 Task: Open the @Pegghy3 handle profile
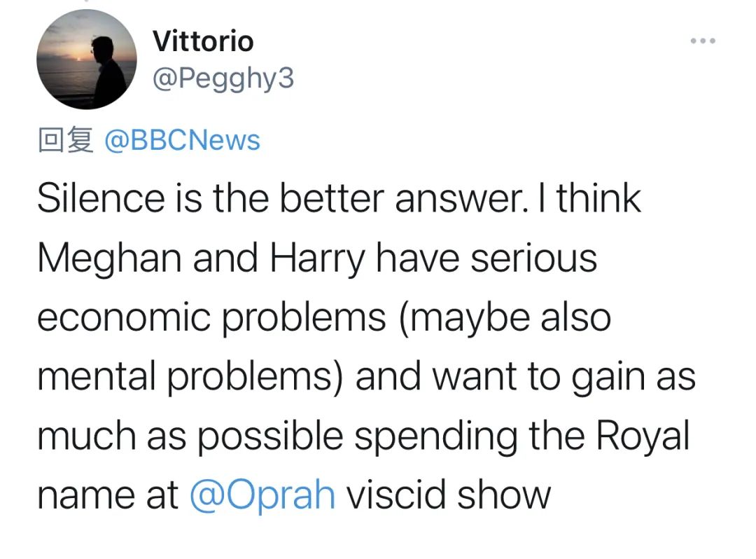click(223, 78)
